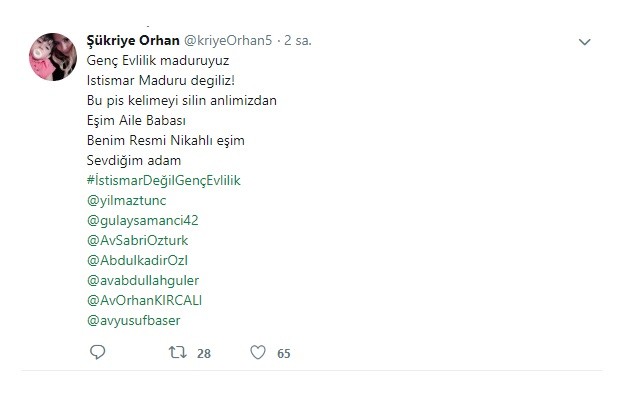Click the like count 65

(x=283, y=352)
